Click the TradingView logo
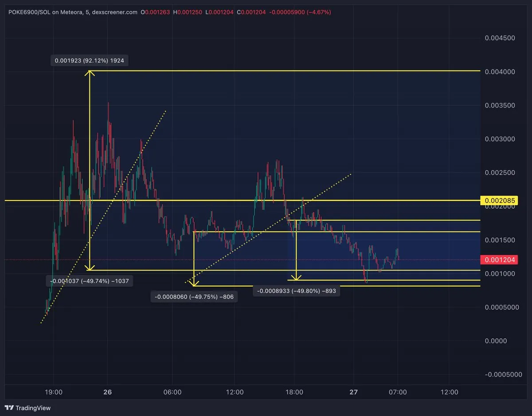 coord(28,408)
